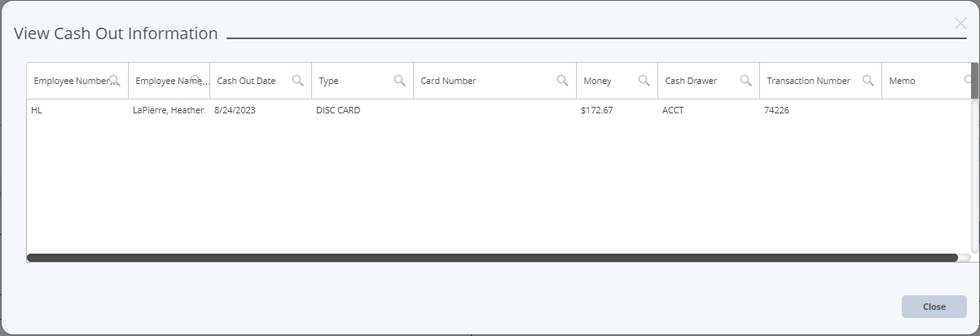Search within Cash Drawer column
The image size is (980, 336).
pos(746,80)
